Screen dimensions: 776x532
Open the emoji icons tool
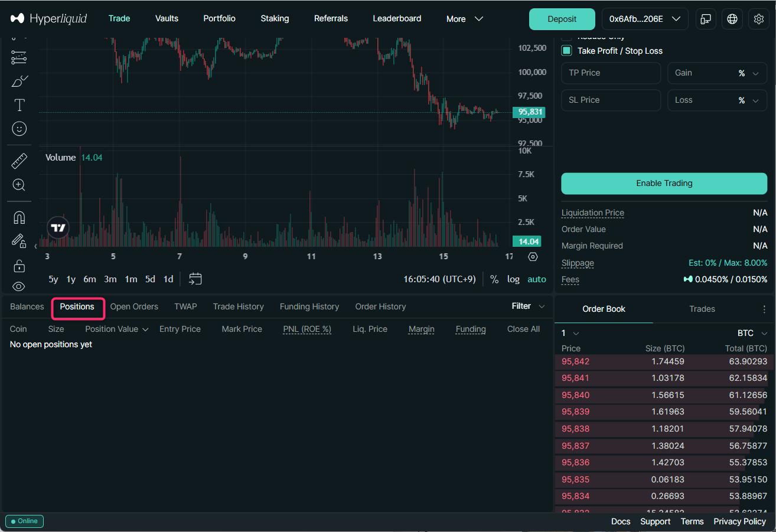point(19,129)
